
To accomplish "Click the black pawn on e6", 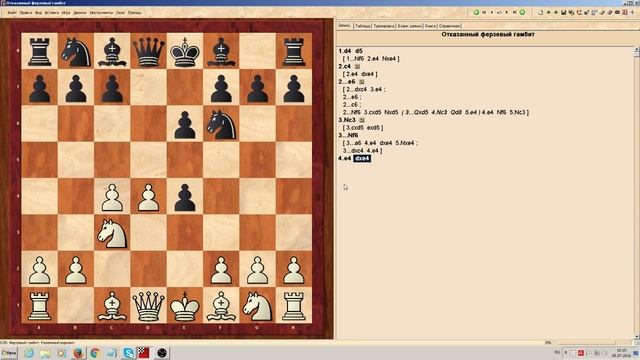I will pos(184,124).
